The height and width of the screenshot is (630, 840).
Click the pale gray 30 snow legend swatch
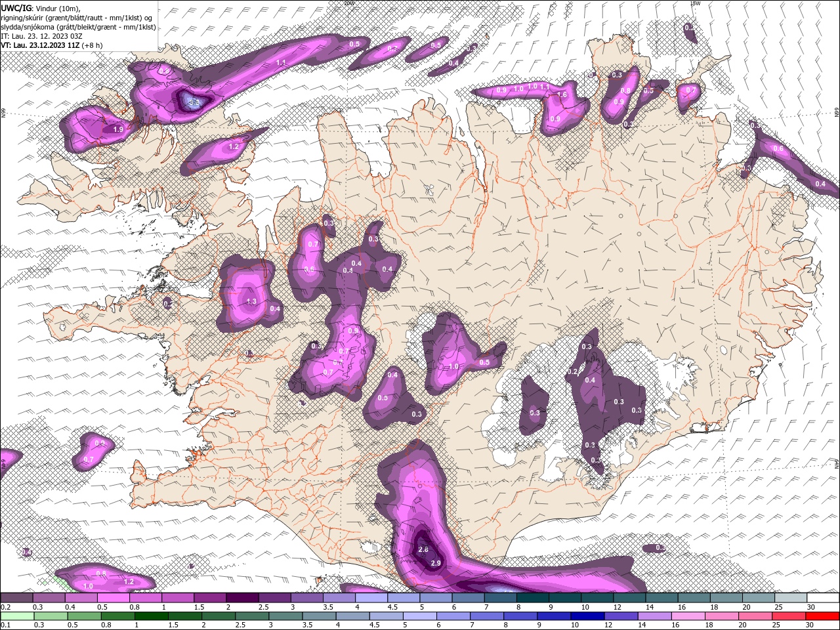coord(824,598)
